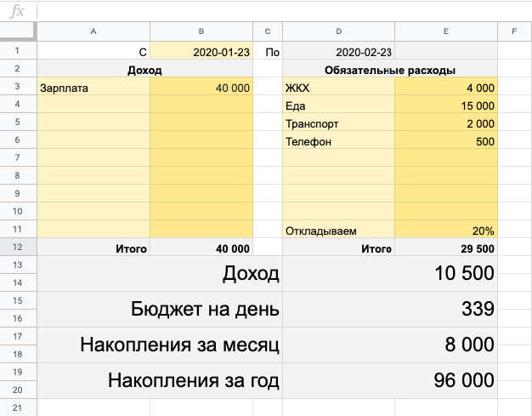The image size is (532, 416).
Task: Select the Зарплата cell
Action: (93, 88)
